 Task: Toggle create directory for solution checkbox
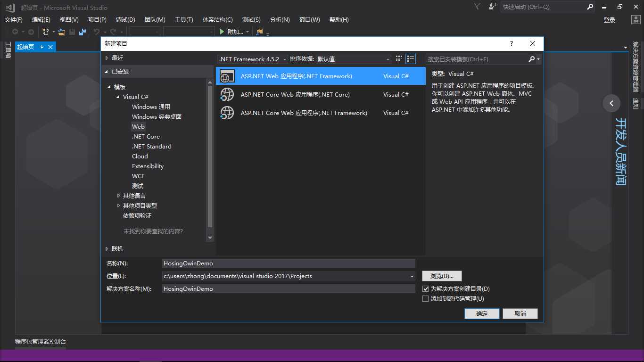click(426, 288)
